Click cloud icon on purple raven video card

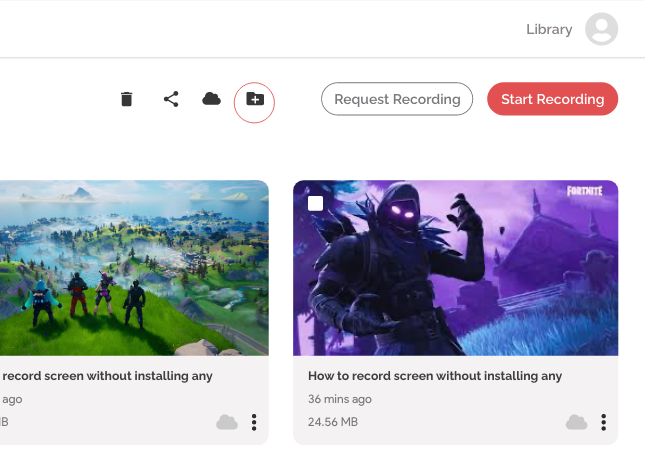coord(576,422)
